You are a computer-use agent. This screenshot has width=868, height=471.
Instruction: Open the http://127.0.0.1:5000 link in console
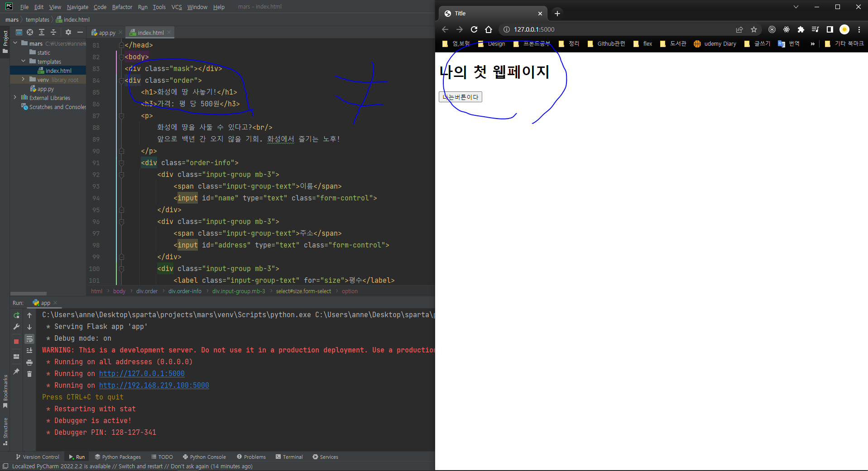click(142, 374)
